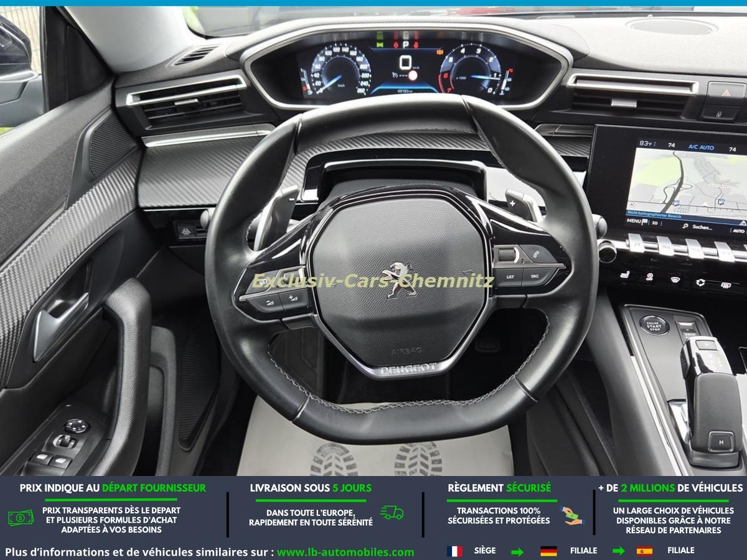Viewport: 747px width, 560px height.
Task: Tap the AUTO label at the touchscreen bottom
Action: coord(738,231)
